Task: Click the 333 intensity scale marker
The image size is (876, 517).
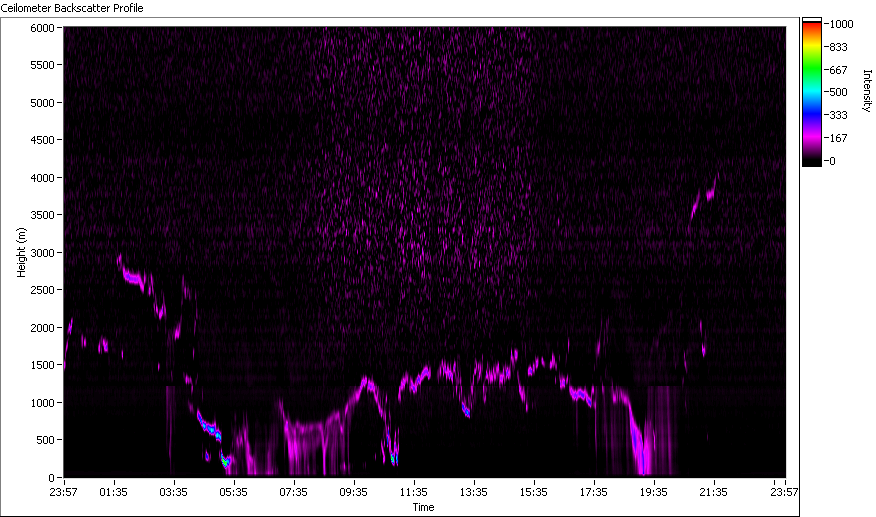Action: click(x=838, y=115)
